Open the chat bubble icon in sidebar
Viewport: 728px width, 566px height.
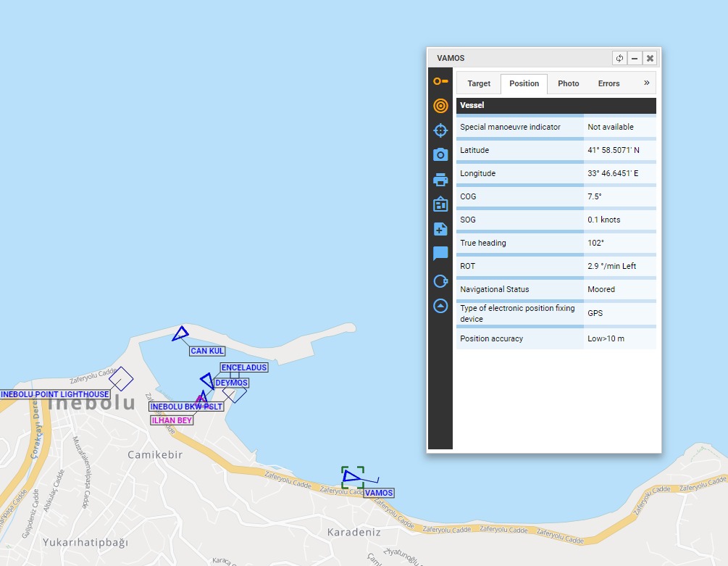point(440,254)
